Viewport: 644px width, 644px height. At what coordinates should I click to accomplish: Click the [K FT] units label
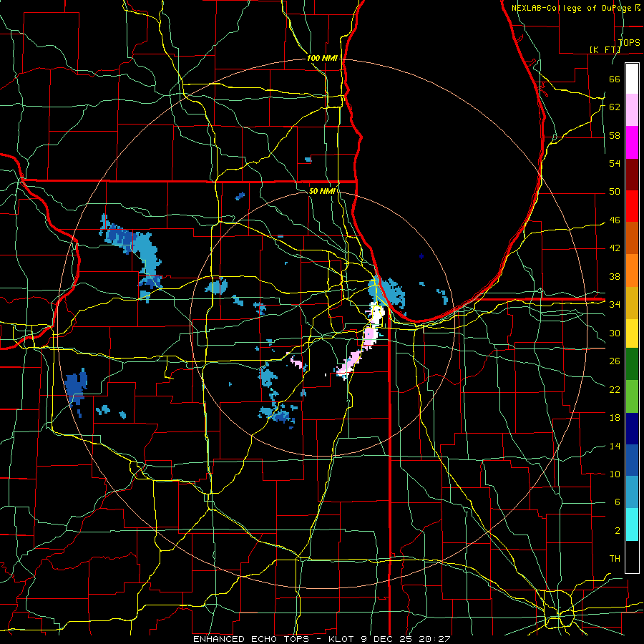click(x=605, y=49)
